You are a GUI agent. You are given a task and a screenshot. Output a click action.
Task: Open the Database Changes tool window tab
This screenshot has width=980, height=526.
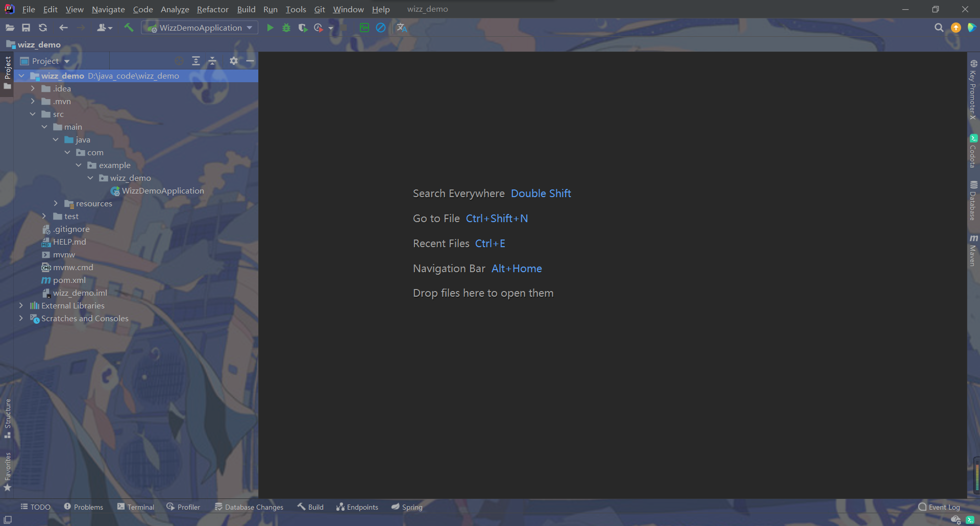click(x=249, y=507)
